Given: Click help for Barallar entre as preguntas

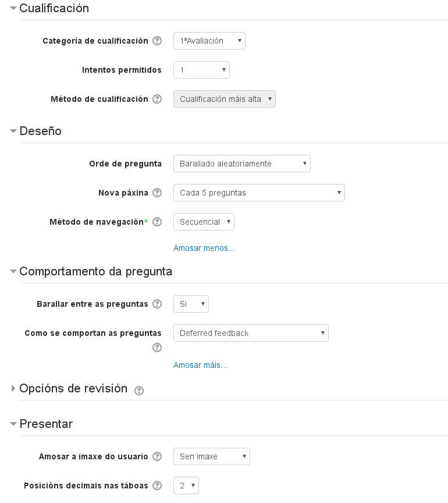Looking at the screenshot, I should click(x=157, y=303).
